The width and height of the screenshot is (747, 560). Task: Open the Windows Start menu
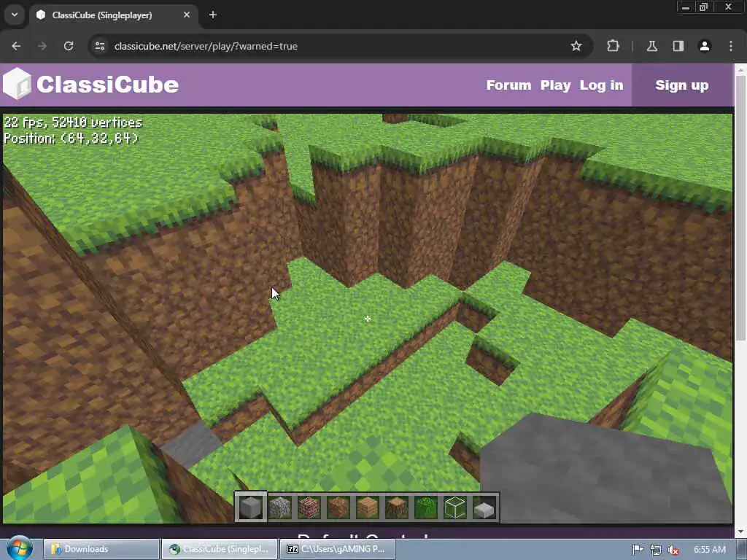[x=20, y=548]
